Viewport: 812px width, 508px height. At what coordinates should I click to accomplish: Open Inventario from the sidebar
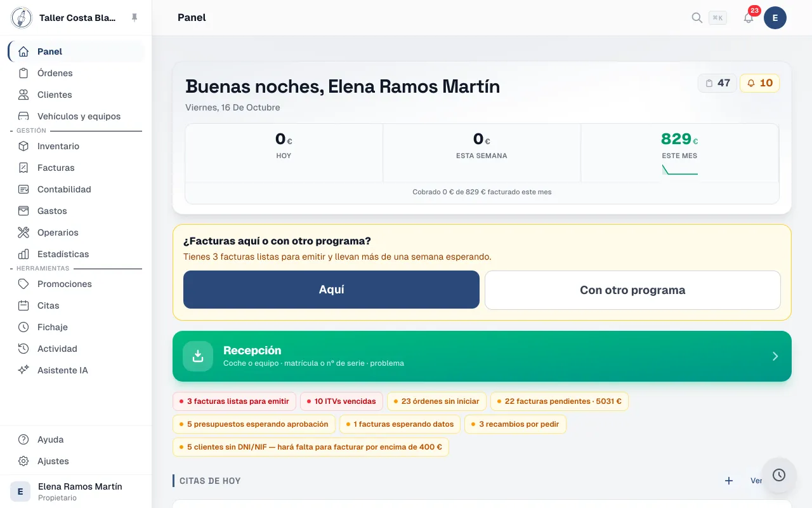[76, 146]
